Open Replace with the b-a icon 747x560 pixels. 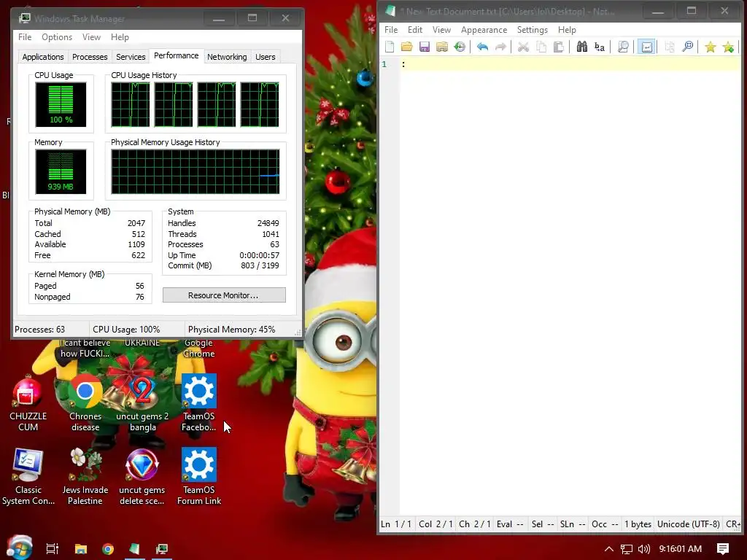600,47
